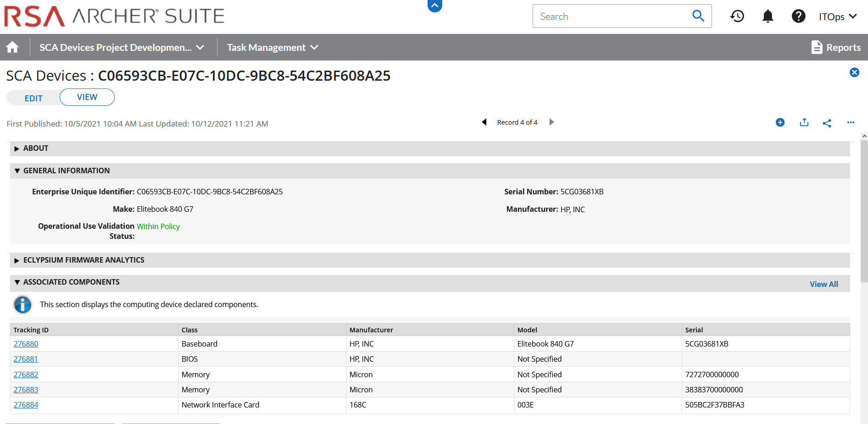Screen dimensions: 868x424
Task: Open the ITOps user dropdown
Action: [x=838, y=17]
